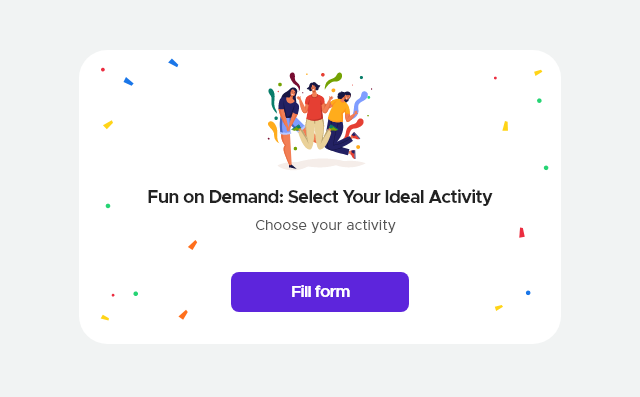This screenshot has height=397, width=640.
Task: Click the yellow confetti in card's top-right corner
Action: click(538, 73)
